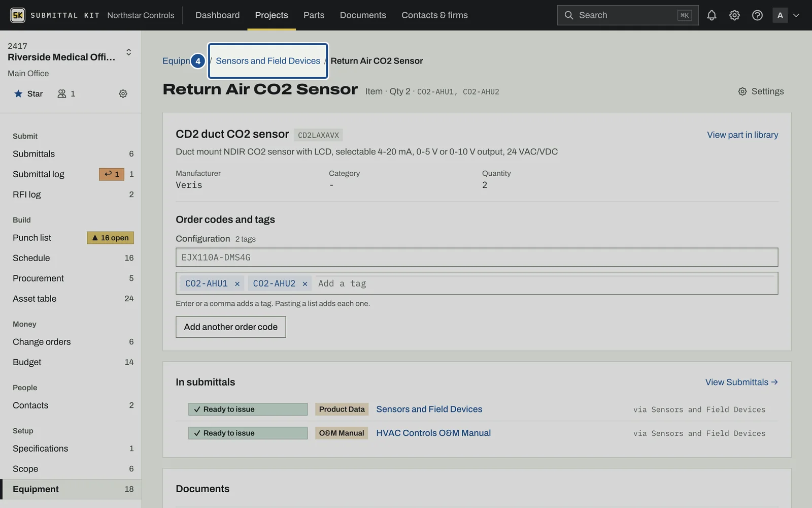Screen dimensions: 812x508
Task: Open HVAC Controls O&M Manual link
Action: [x=433, y=433]
